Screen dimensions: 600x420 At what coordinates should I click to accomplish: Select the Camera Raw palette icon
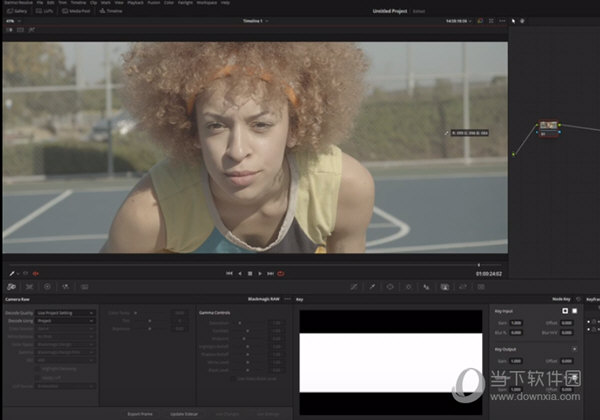[12, 286]
